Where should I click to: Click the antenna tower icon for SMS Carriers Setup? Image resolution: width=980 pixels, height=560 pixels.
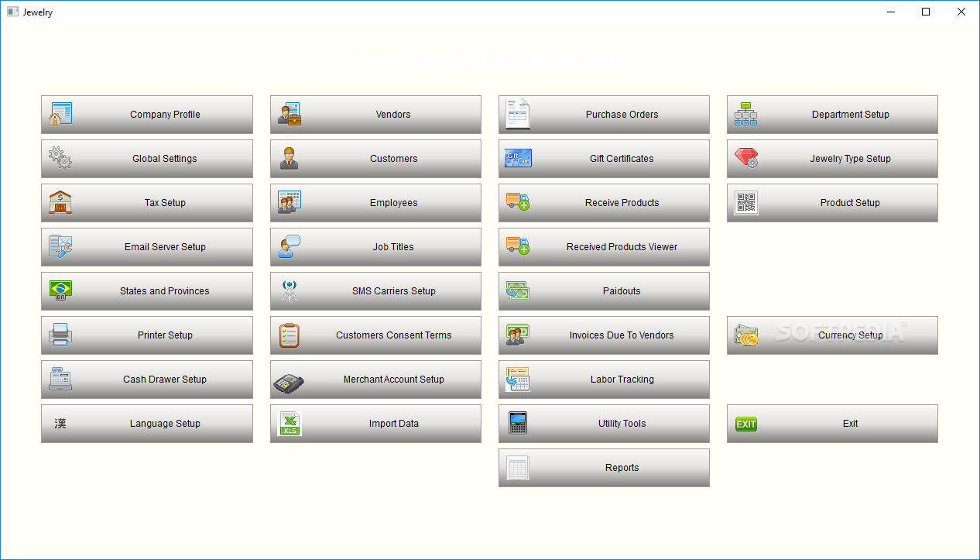point(290,290)
